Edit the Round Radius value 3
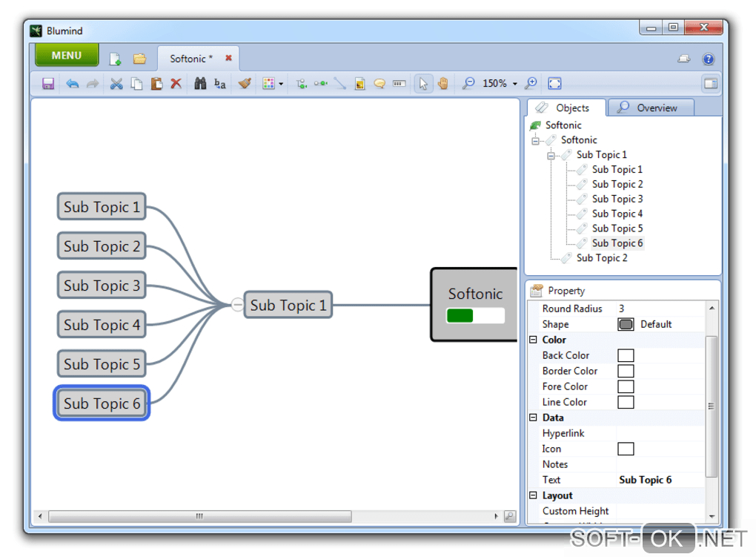This screenshot has width=756, height=557. [660, 309]
